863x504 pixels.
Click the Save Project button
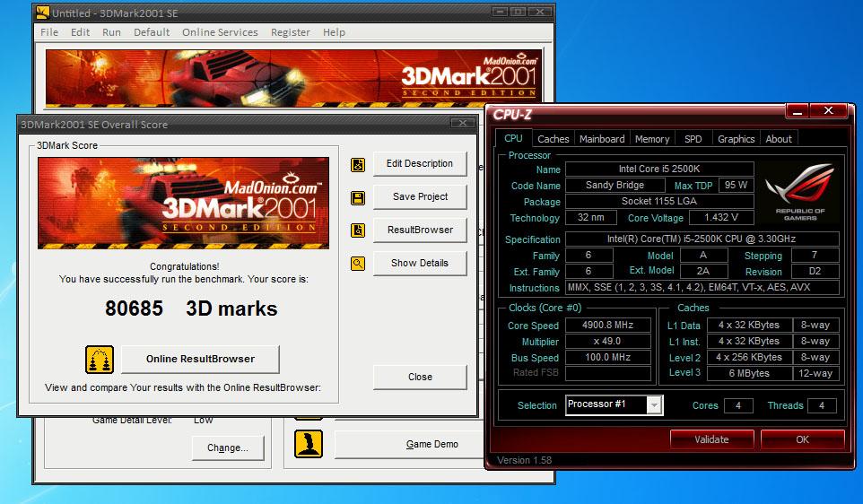tap(420, 197)
